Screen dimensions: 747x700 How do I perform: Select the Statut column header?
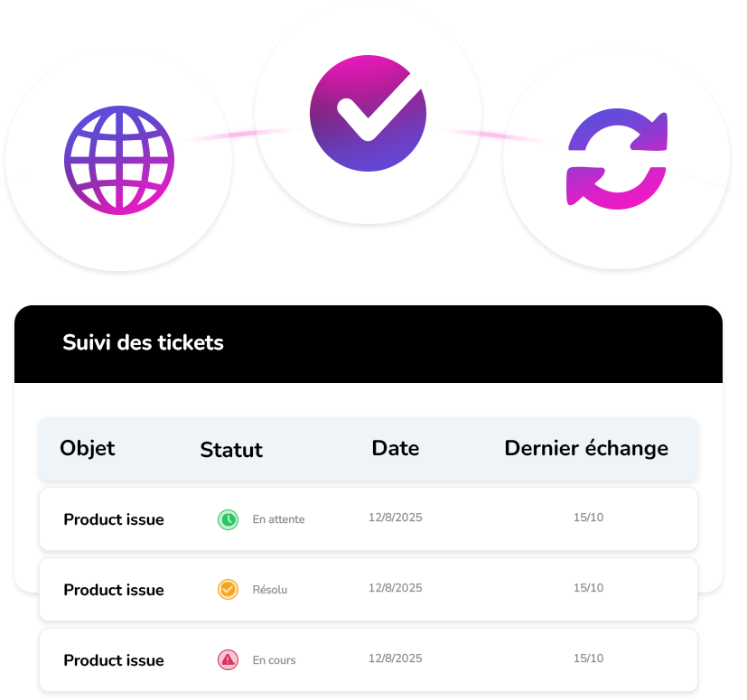[x=231, y=450]
